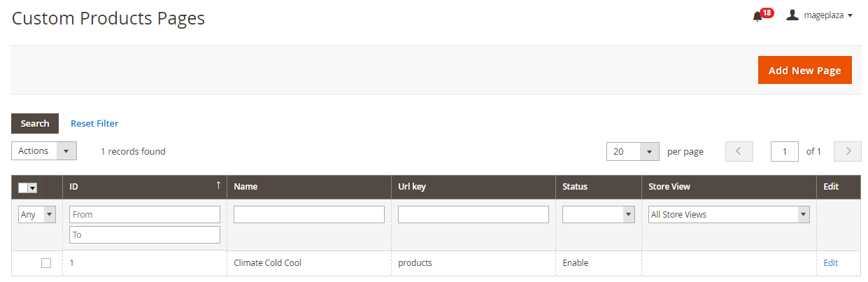Focus the ID From filter field
Screen dimensions: 868x282
(x=145, y=215)
